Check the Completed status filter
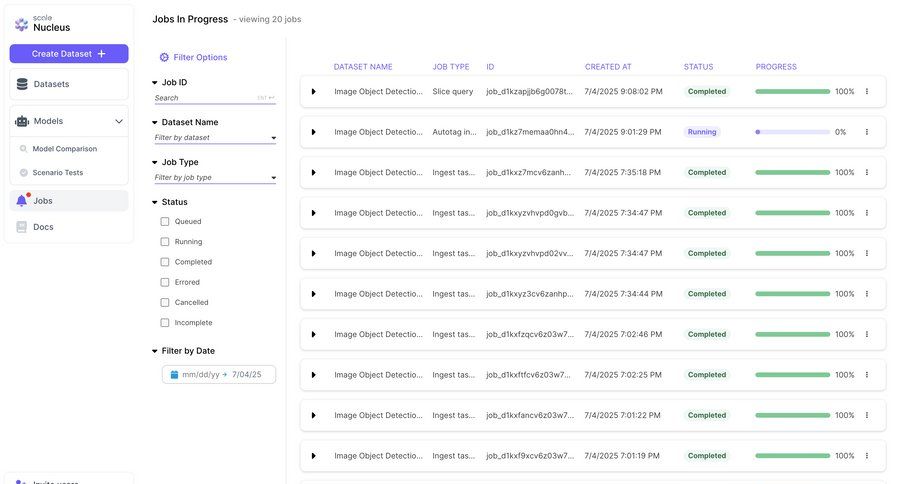900x484 pixels. pyautogui.click(x=165, y=262)
